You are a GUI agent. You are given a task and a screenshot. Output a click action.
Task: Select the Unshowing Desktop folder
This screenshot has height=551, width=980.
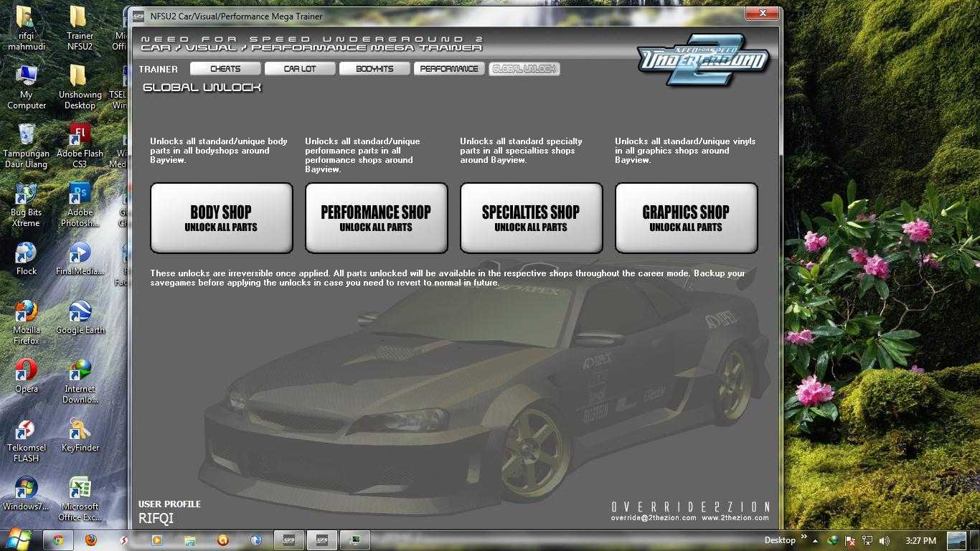tap(80, 88)
